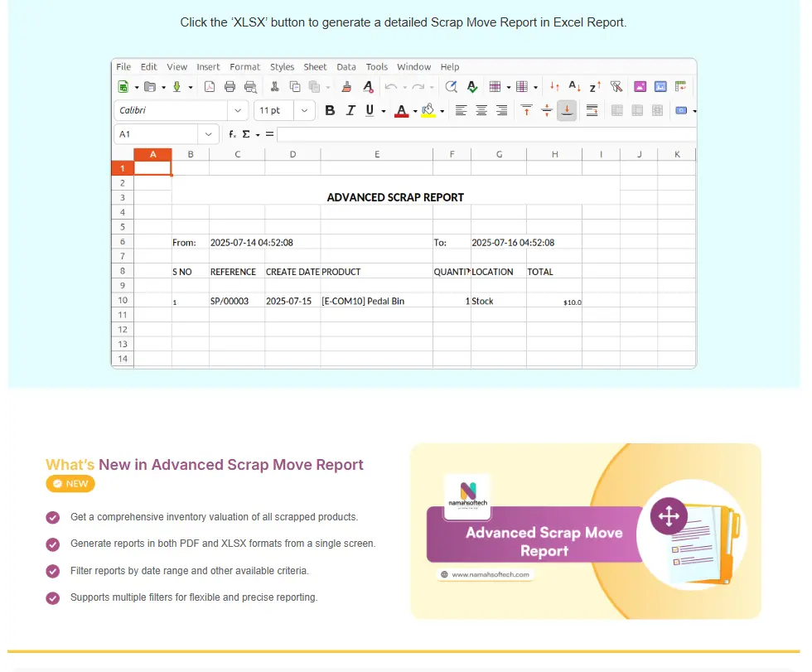Screen dimensions: 812x672
Task: Open the Sheet menu
Action: [315, 67]
